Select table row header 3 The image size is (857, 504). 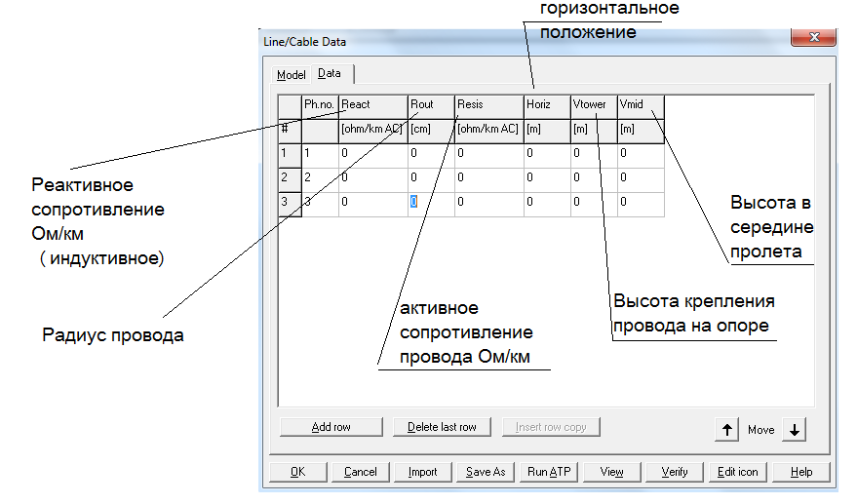coord(290,205)
